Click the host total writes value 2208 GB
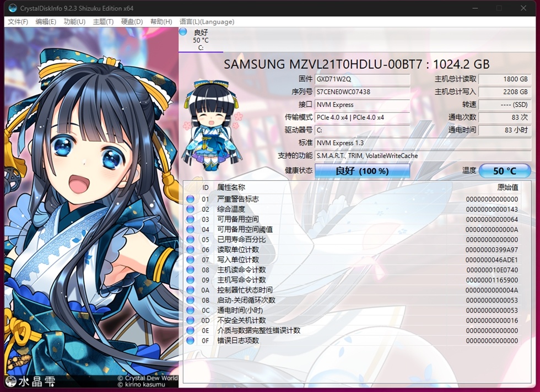The height and width of the screenshot is (392, 540). point(505,92)
